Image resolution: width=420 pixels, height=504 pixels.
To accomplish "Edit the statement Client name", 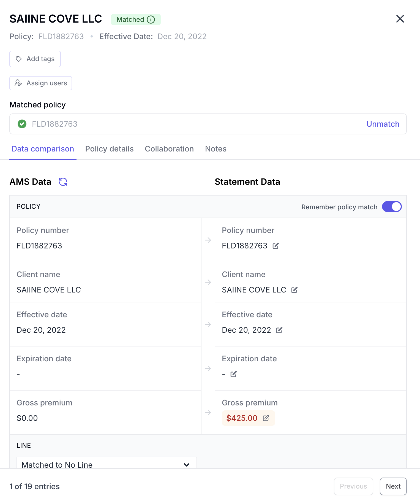I will (x=294, y=290).
